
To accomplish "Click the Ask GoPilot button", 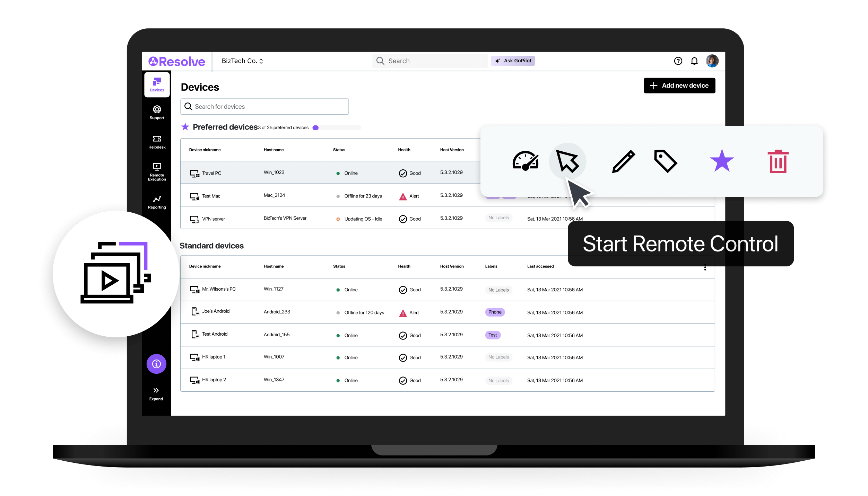I will tap(513, 61).
